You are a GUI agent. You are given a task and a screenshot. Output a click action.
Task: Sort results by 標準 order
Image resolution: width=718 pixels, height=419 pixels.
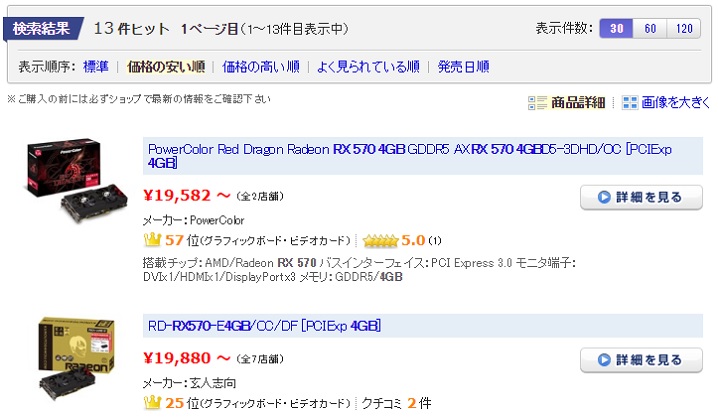click(x=96, y=67)
